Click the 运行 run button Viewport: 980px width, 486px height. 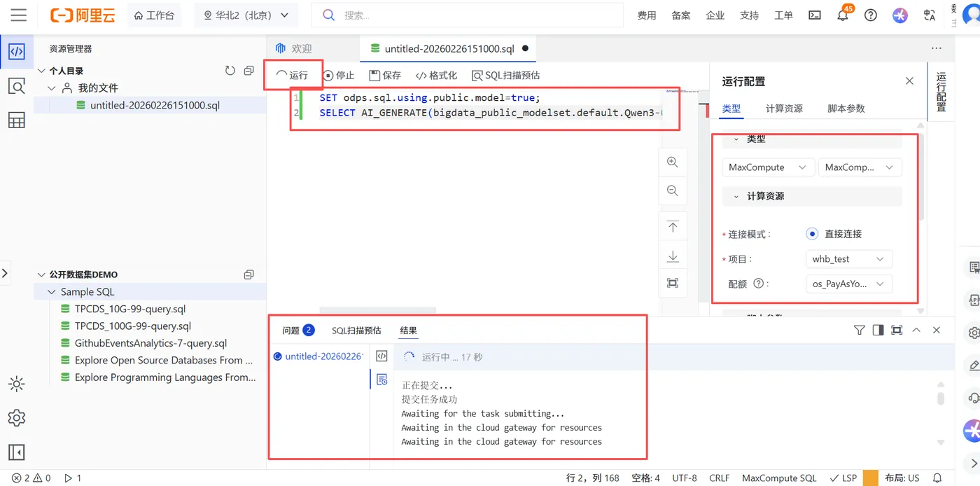(293, 75)
